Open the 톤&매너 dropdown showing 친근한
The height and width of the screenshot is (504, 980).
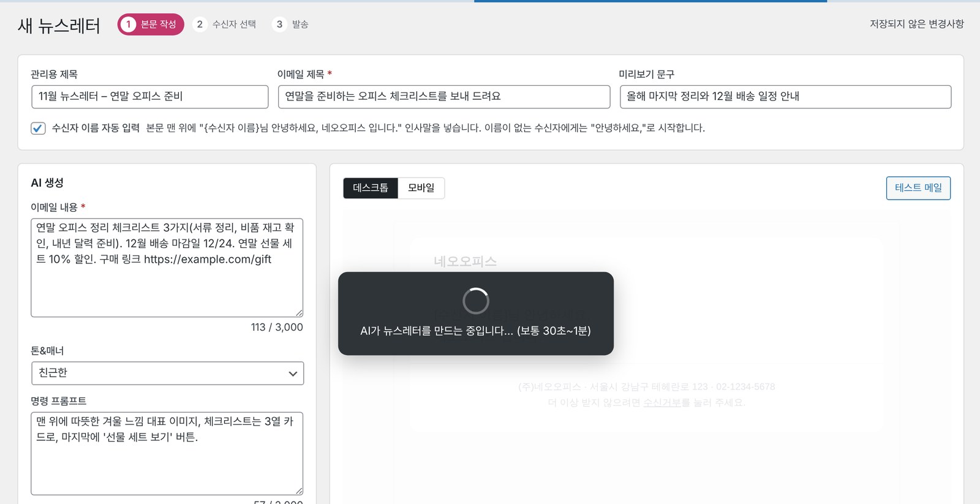pyautogui.click(x=167, y=373)
